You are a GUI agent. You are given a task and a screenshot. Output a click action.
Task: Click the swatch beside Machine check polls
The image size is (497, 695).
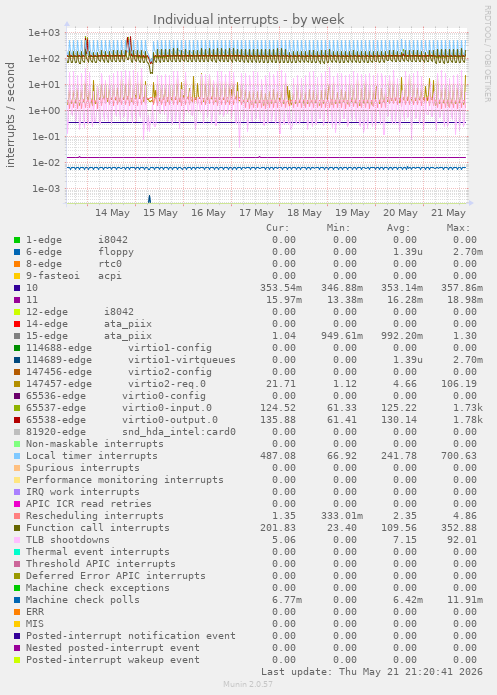17,600
